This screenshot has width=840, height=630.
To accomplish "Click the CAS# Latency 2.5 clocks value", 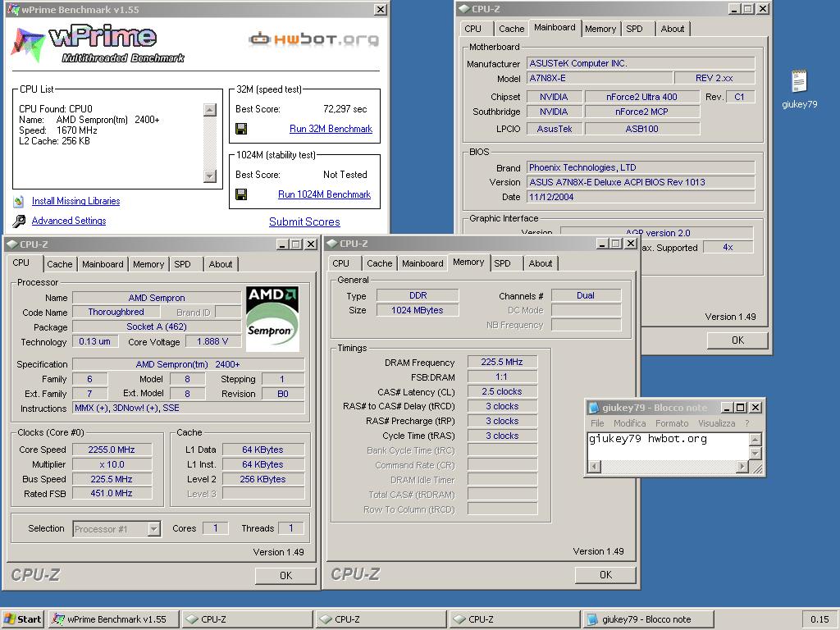I will point(501,391).
